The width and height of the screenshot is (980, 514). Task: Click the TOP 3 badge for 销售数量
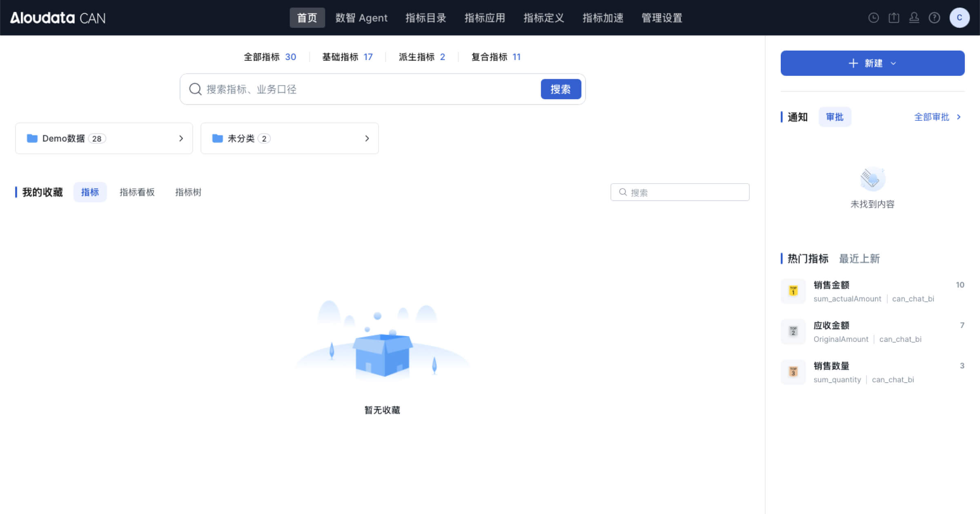pos(793,372)
